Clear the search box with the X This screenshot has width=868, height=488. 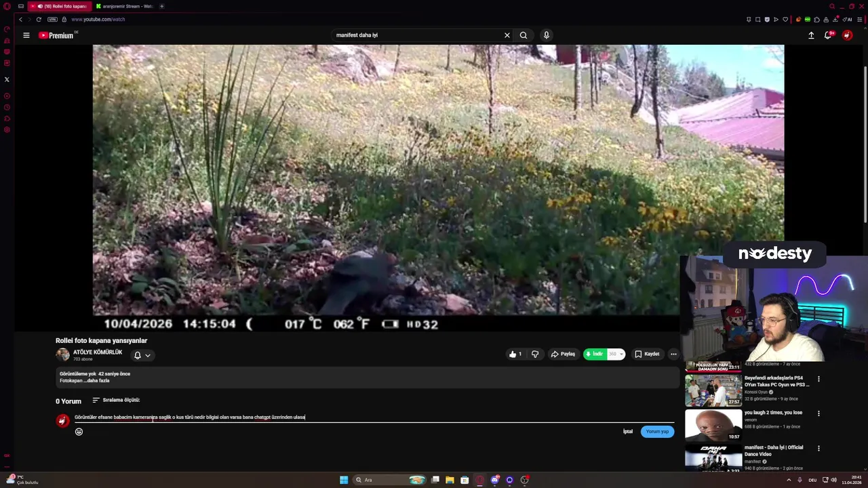point(507,35)
